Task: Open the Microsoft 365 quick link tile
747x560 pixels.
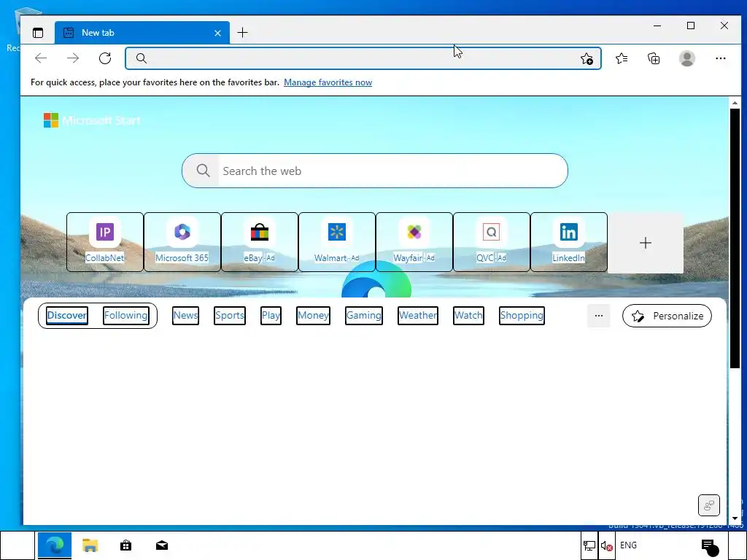Action: click(x=182, y=242)
